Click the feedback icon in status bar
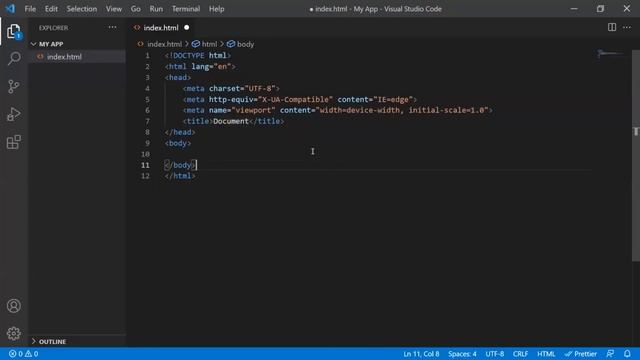The height and width of the screenshot is (360, 640). [x=610, y=353]
